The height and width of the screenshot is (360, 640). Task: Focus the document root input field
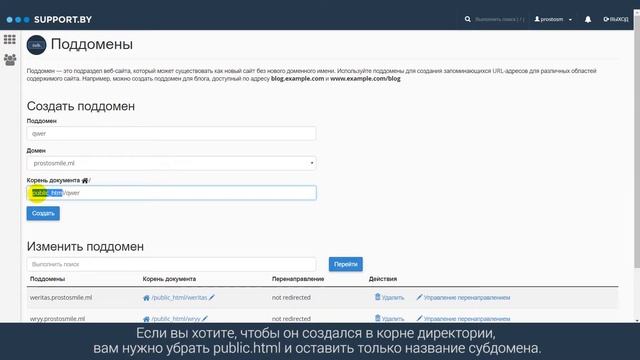click(171, 193)
